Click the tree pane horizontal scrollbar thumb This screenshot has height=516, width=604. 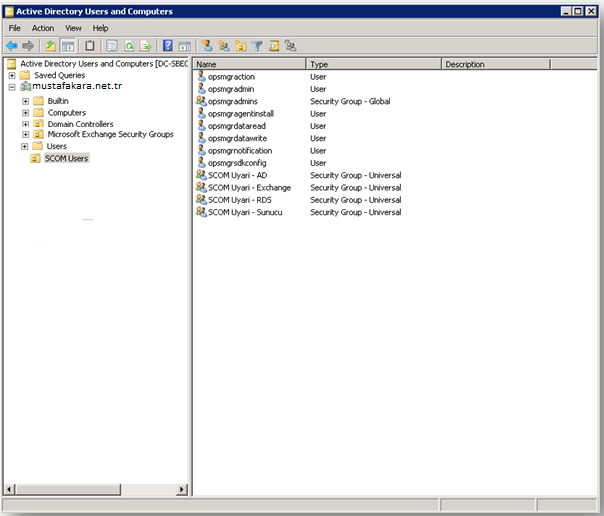pos(68,489)
